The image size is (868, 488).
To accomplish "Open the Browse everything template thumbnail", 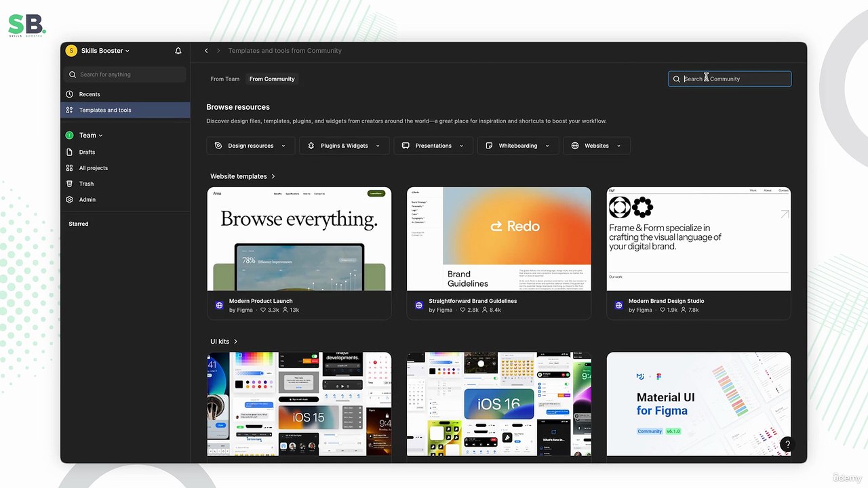I will click(x=299, y=239).
